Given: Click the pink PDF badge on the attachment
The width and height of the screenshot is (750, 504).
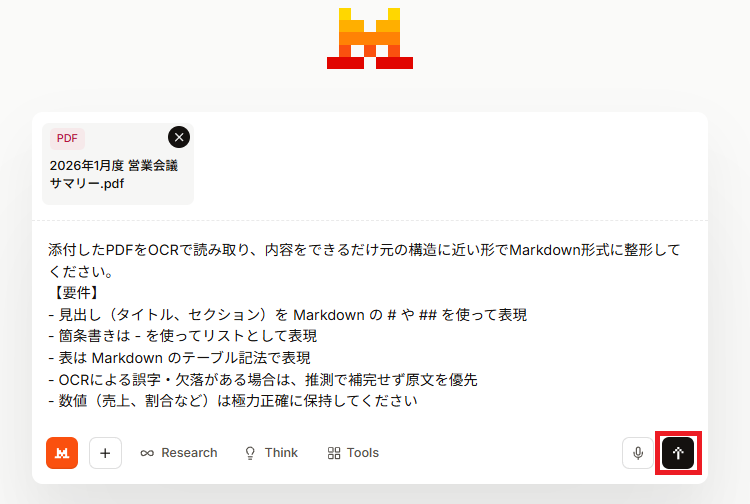Looking at the screenshot, I should (67, 139).
